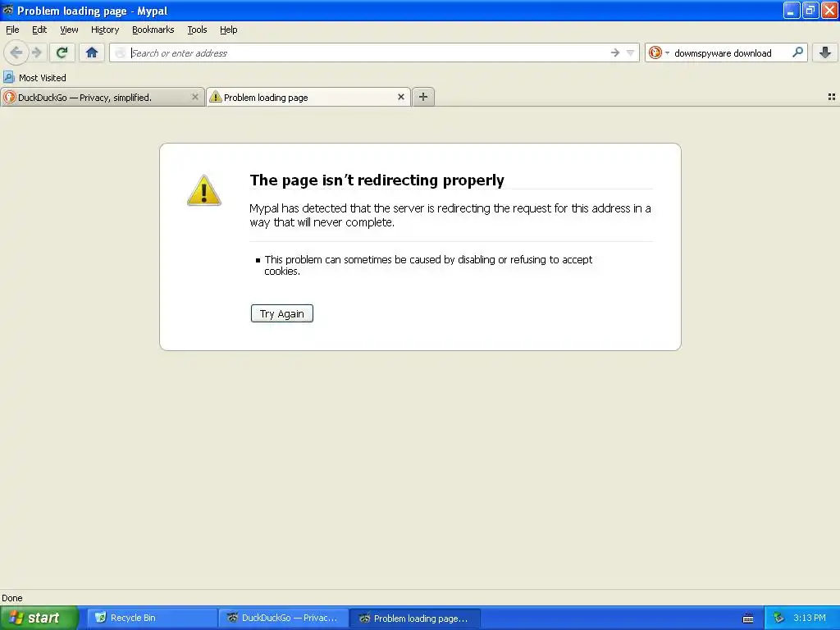This screenshot has height=630, width=840.
Task: Close the Problem loading page tab
Action: (400, 97)
